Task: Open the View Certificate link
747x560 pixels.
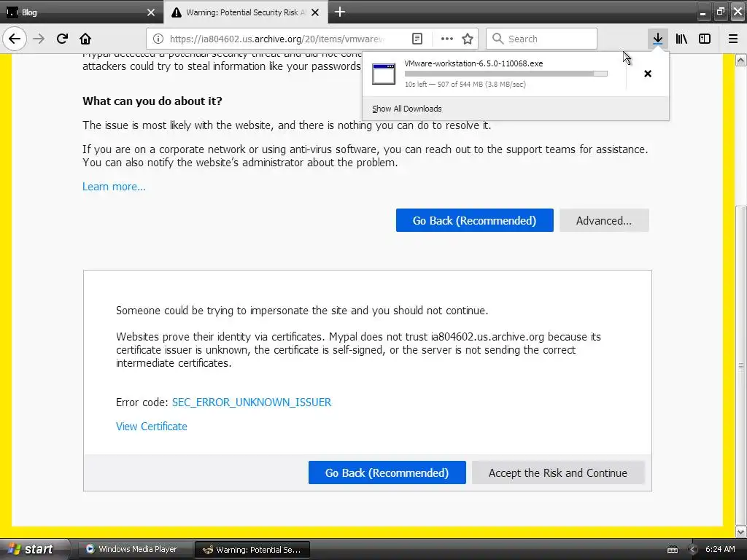Action: pos(152,426)
